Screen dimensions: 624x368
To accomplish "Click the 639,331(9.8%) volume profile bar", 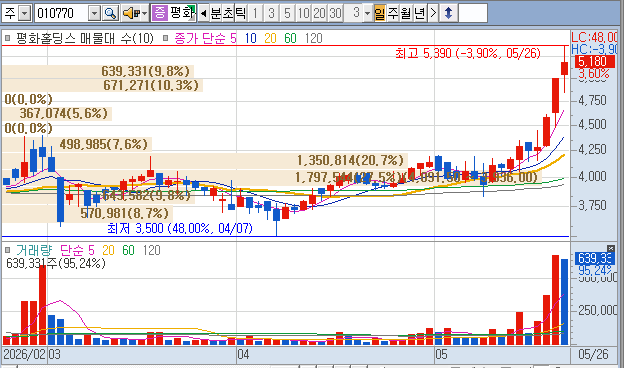I will click(98, 71).
